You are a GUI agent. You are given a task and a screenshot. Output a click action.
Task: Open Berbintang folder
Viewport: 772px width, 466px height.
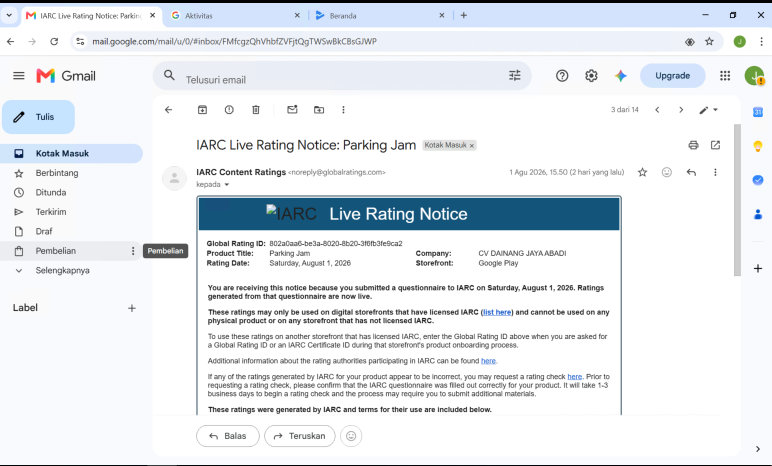[71, 173]
